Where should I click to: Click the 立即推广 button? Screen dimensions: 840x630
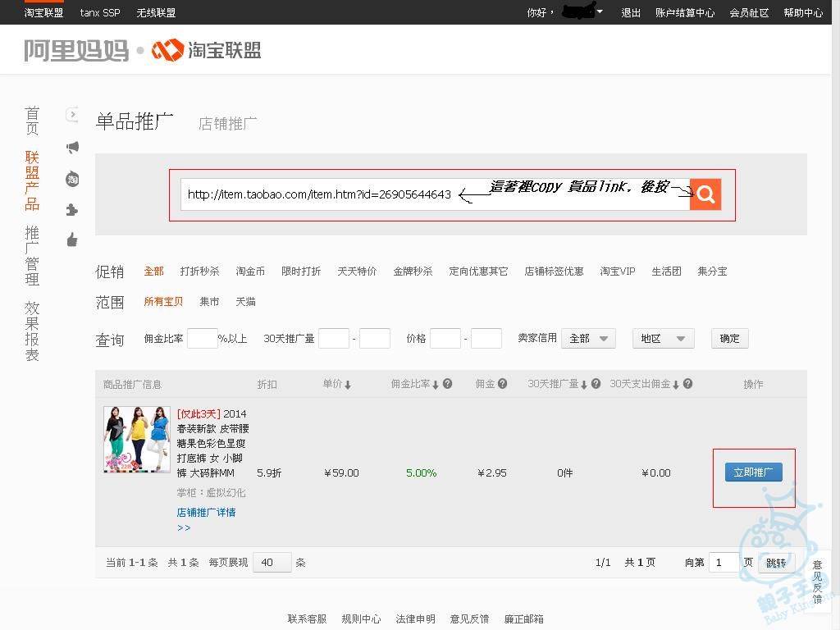754,472
